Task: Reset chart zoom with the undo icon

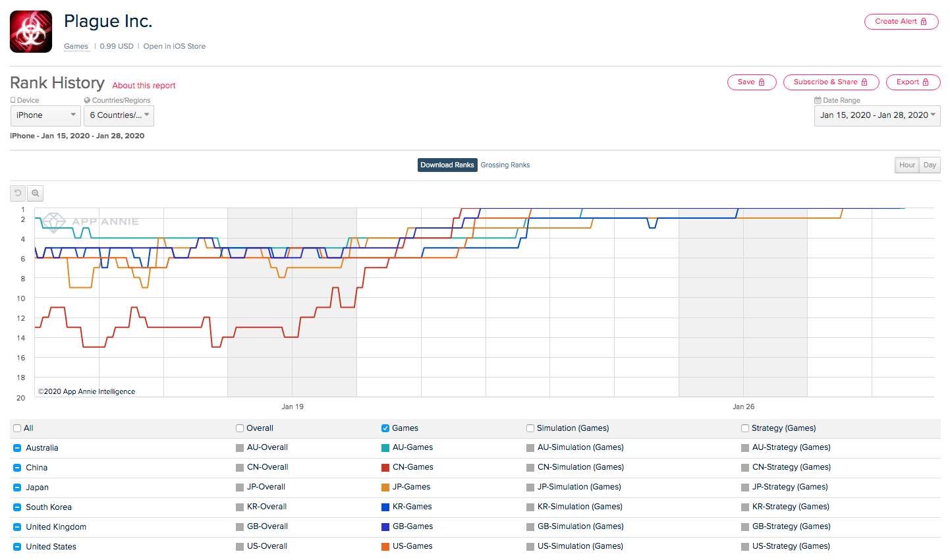Action: pos(18,193)
